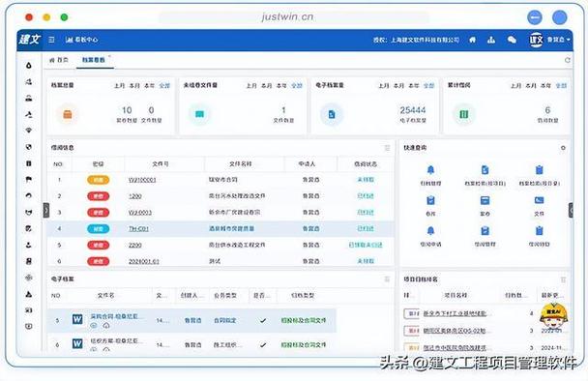Click the checkmark in electronic archive row 6

263,345
